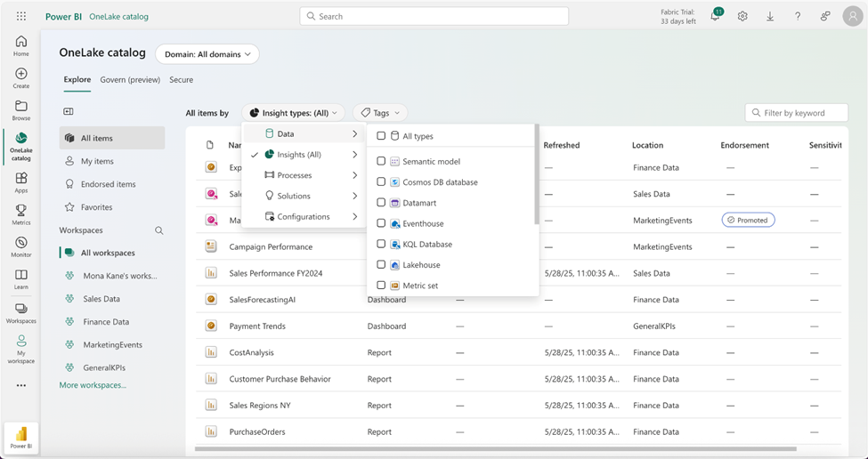The image size is (868, 459).
Task: Open settings gear in header
Action: [x=742, y=16]
